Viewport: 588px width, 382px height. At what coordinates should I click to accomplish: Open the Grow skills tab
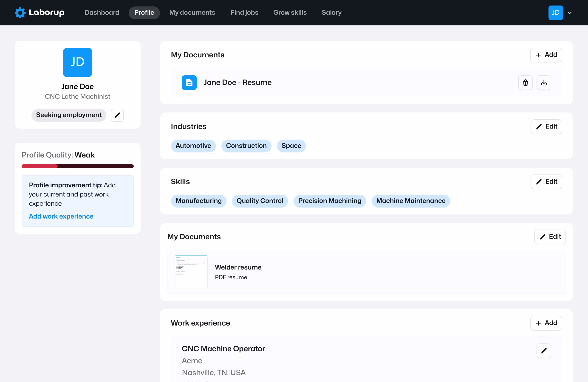290,13
